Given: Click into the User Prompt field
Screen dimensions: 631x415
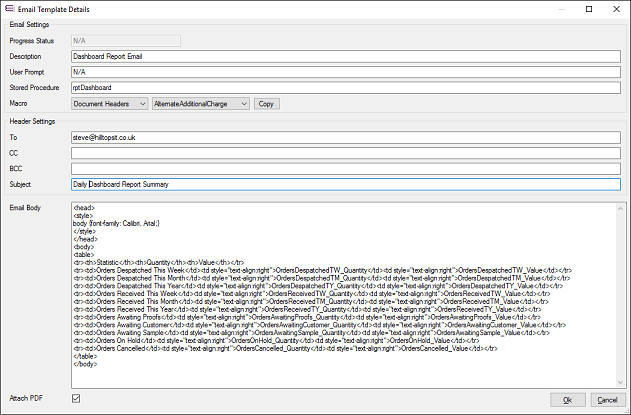Looking at the screenshot, I should click(345, 72).
